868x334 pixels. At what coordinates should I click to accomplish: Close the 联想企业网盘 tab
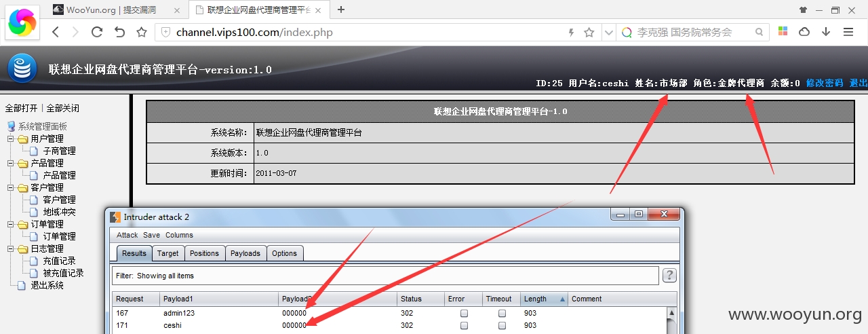pyautogui.click(x=319, y=10)
